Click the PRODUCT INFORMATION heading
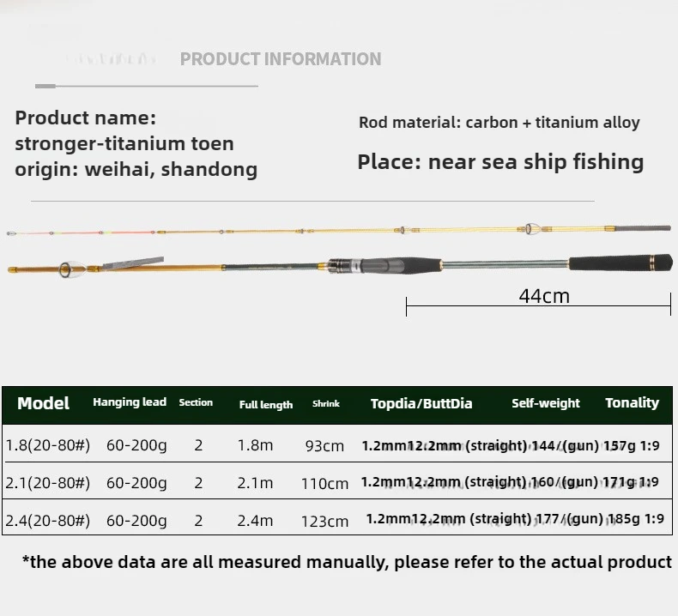This screenshot has width=678, height=616. click(x=280, y=59)
